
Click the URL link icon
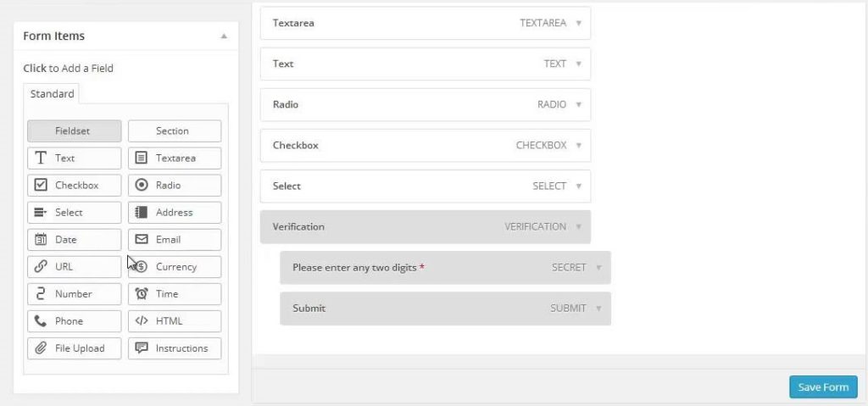[40, 267]
